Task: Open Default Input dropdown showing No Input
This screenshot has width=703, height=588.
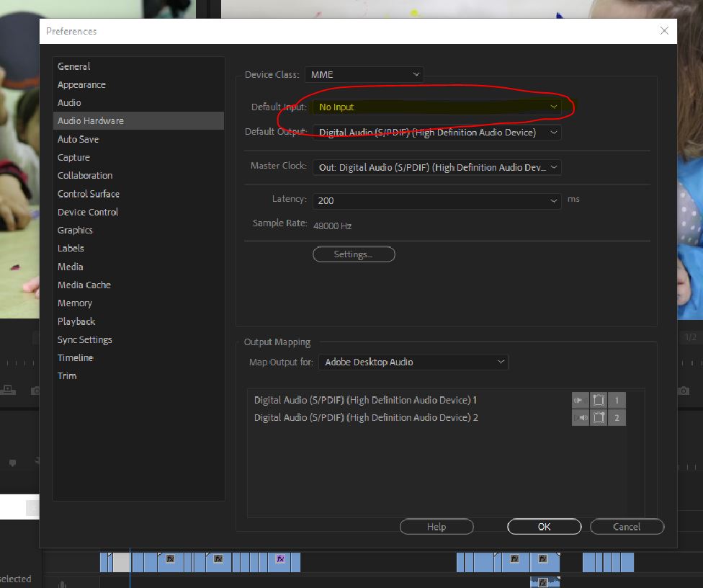Action: click(x=436, y=107)
